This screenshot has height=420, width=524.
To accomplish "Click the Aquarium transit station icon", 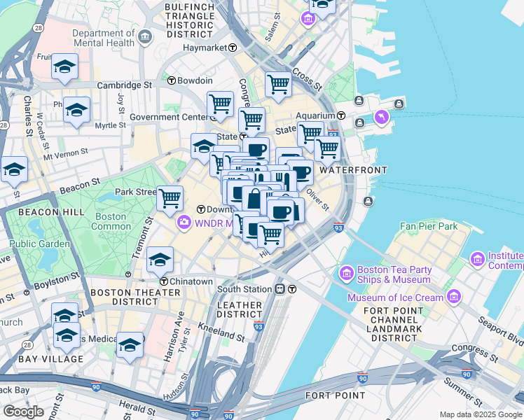I will click(341, 115).
